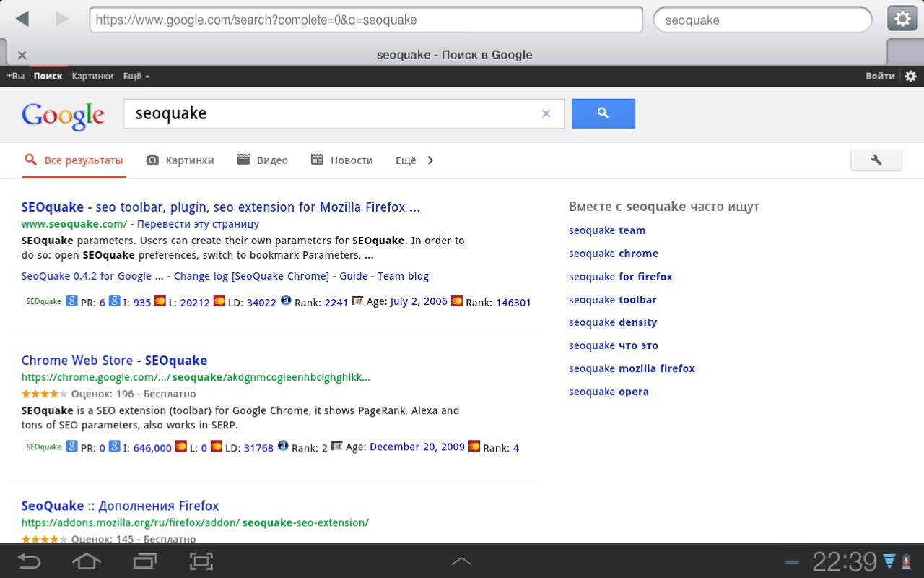Open '+Вы' in the black Google bar
Screen dimensions: 924x578
pos(15,76)
